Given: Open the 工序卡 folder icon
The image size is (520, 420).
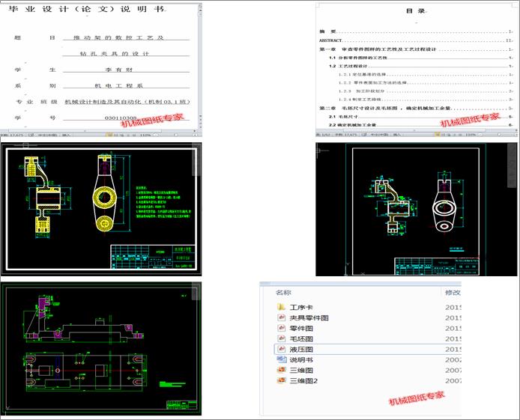Looking at the screenshot, I should coord(281,307).
